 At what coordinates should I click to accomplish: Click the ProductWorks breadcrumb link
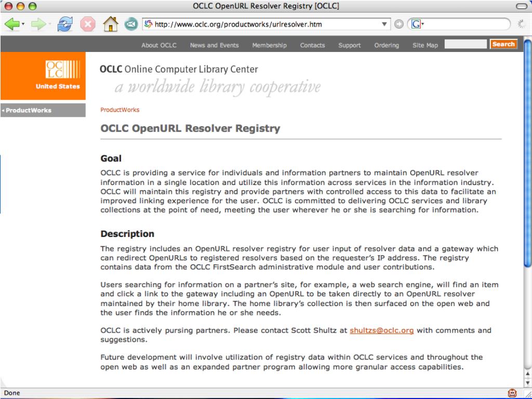[120, 110]
